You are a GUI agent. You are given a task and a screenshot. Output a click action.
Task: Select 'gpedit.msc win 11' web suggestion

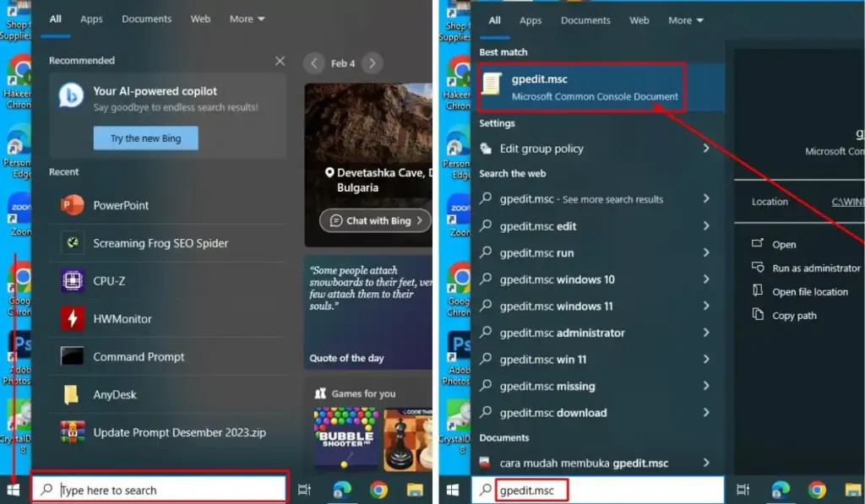click(x=596, y=360)
